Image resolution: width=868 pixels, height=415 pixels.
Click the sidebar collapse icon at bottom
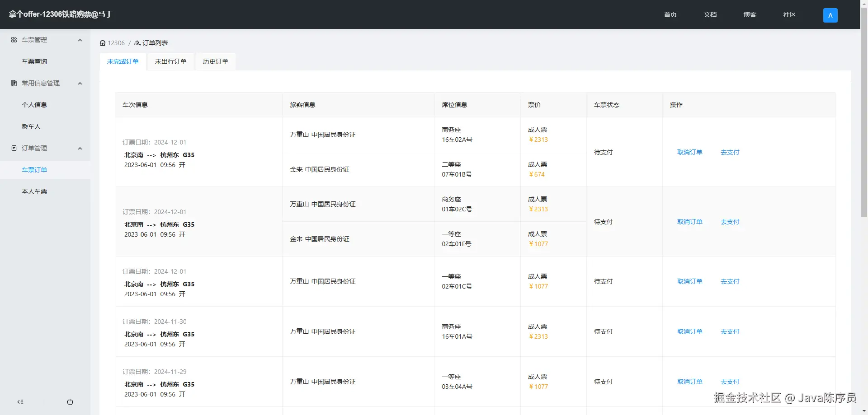click(20, 402)
